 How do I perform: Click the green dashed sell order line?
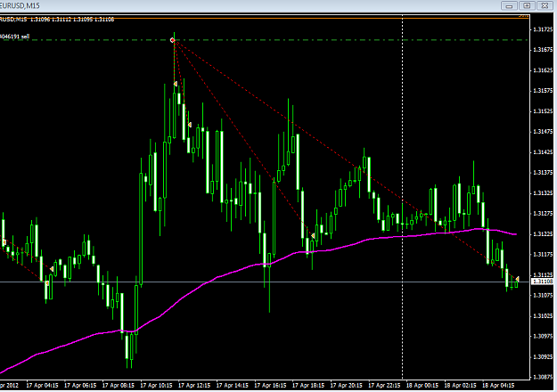[264, 40]
